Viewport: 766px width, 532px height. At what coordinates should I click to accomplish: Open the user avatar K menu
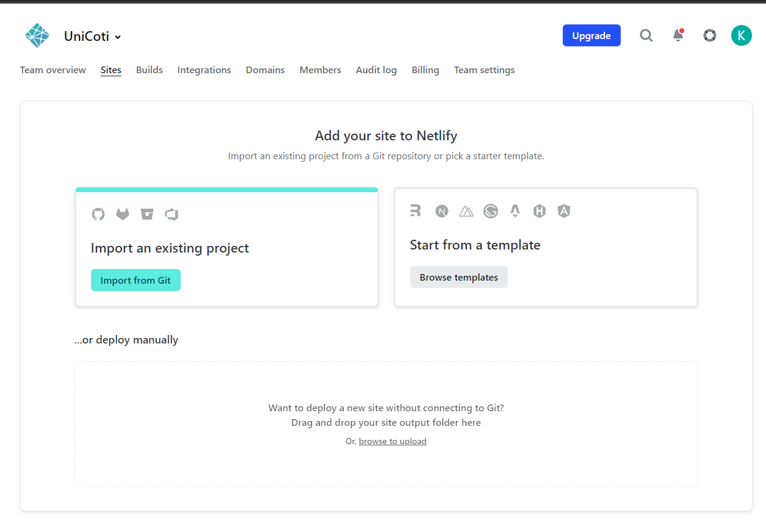coord(741,35)
